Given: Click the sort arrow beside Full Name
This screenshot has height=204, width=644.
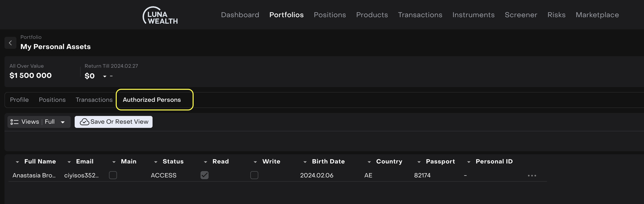Looking at the screenshot, I should point(17,162).
